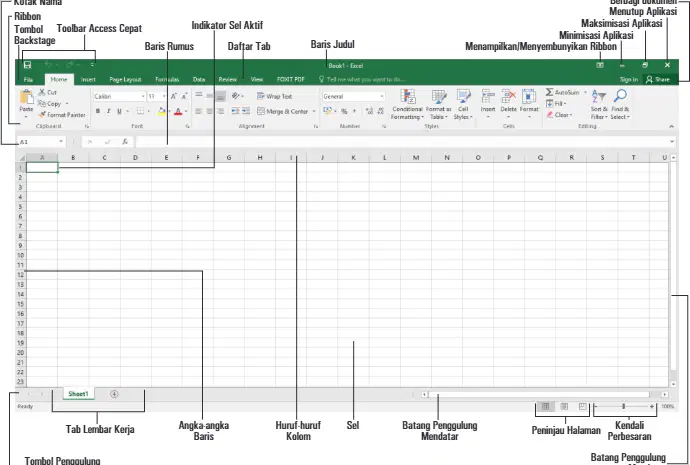Click the Find & Select magnifier icon

[x=620, y=95]
